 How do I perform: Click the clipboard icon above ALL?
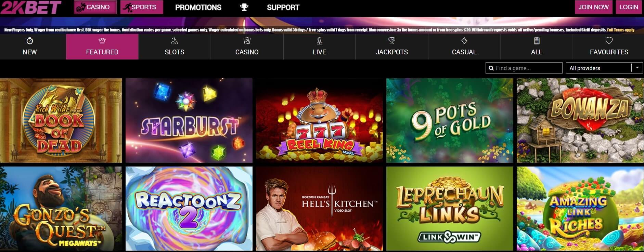coord(537,41)
